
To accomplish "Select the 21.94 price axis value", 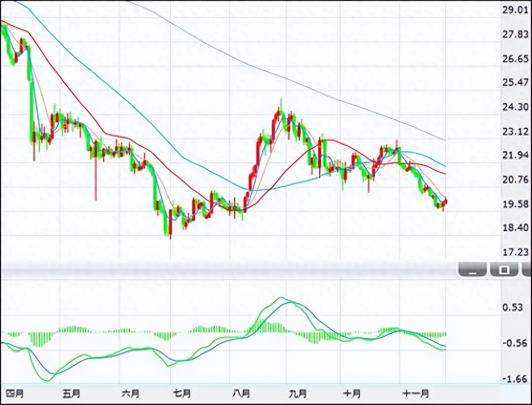I will point(516,155).
